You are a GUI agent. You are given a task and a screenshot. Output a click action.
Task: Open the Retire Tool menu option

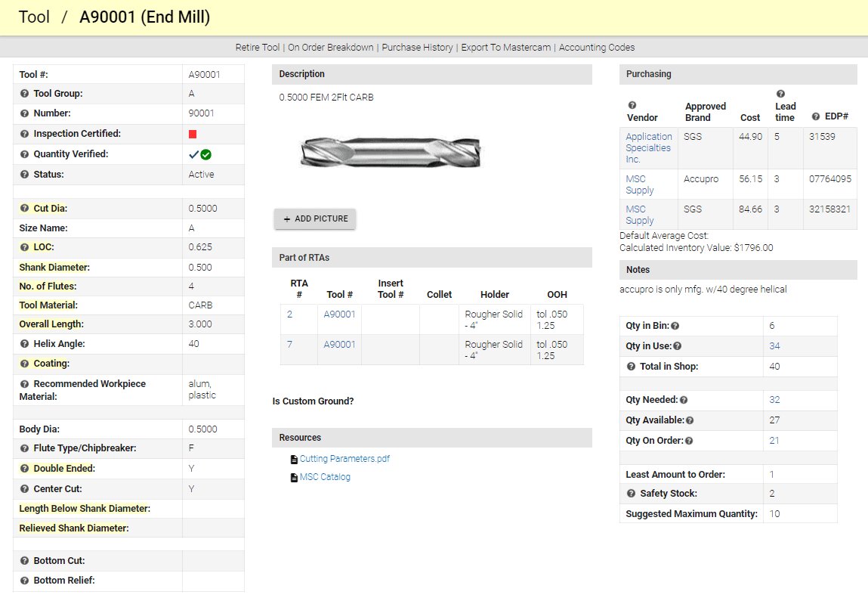[257, 48]
